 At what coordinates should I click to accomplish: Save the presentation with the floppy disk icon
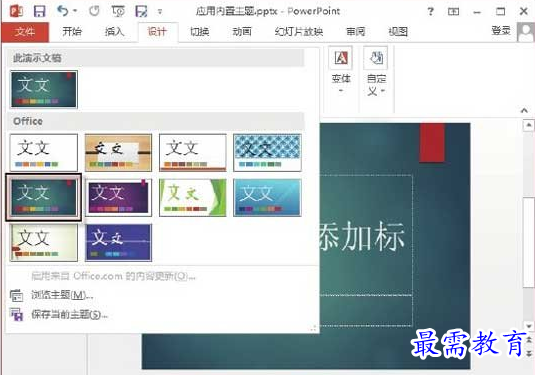pyautogui.click(x=40, y=11)
